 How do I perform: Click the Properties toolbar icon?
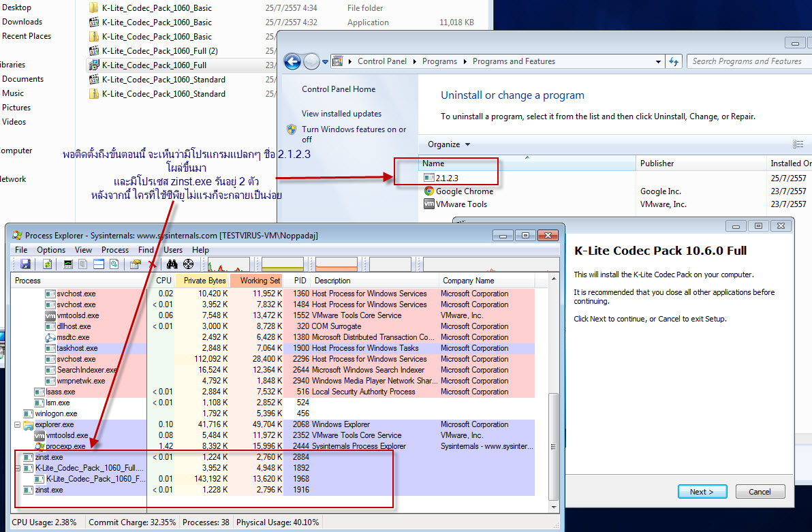[136, 264]
